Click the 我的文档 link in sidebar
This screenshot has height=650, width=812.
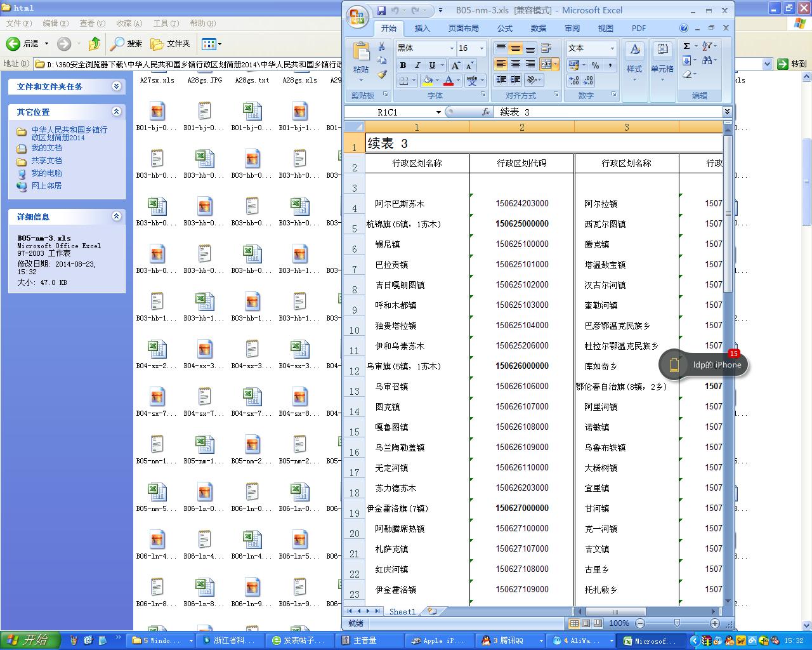tap(47, 148)
